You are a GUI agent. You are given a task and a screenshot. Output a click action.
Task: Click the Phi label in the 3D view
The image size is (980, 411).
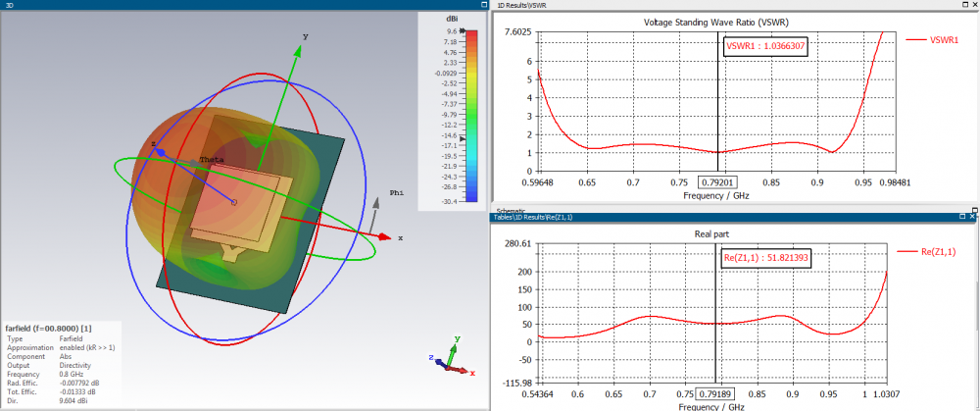tap(396, 193)
